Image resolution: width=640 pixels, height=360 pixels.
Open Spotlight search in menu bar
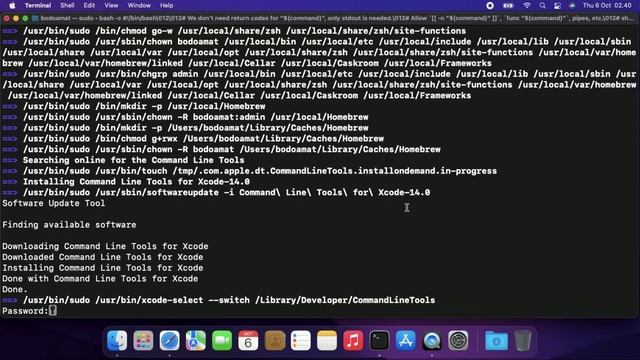[542, 5]
